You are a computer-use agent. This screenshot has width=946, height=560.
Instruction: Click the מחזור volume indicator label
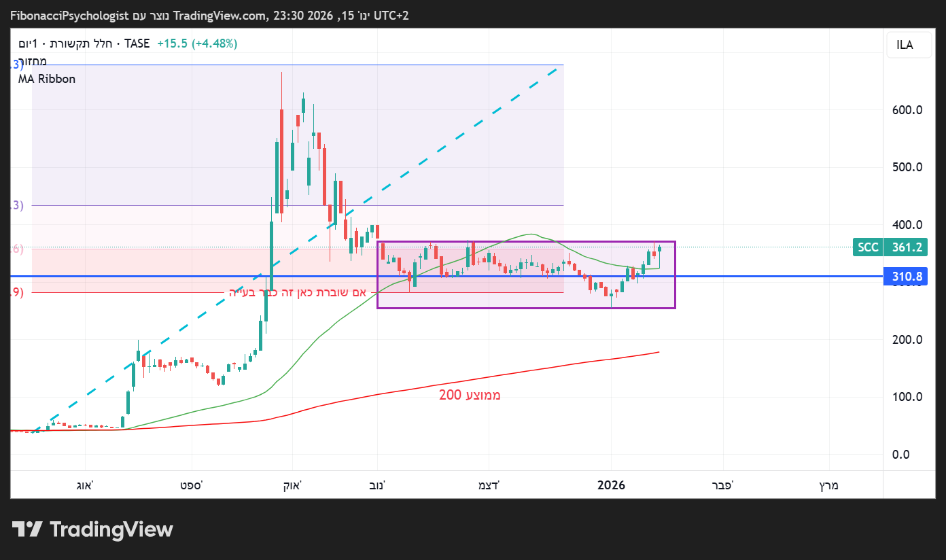coord(32,62)
